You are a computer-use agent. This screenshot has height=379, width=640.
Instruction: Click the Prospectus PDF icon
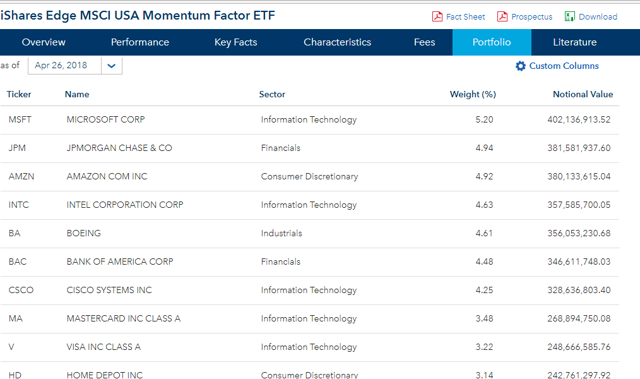[502, 17]
